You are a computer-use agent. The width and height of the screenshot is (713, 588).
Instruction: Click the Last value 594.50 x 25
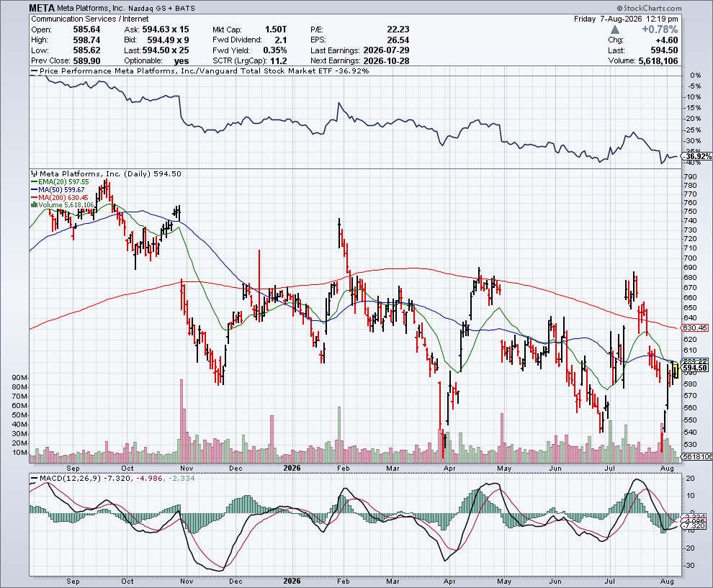[x=166, y=50]
